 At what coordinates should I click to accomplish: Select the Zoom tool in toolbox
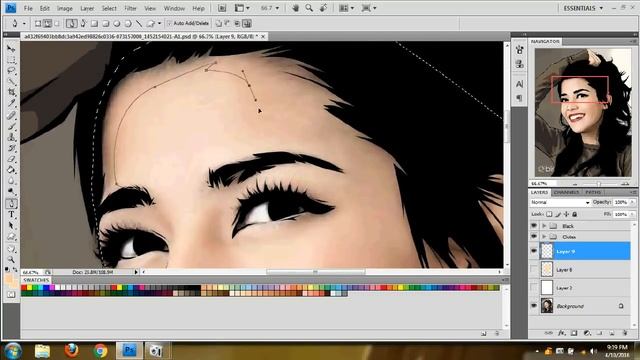(x=11, y=259)
